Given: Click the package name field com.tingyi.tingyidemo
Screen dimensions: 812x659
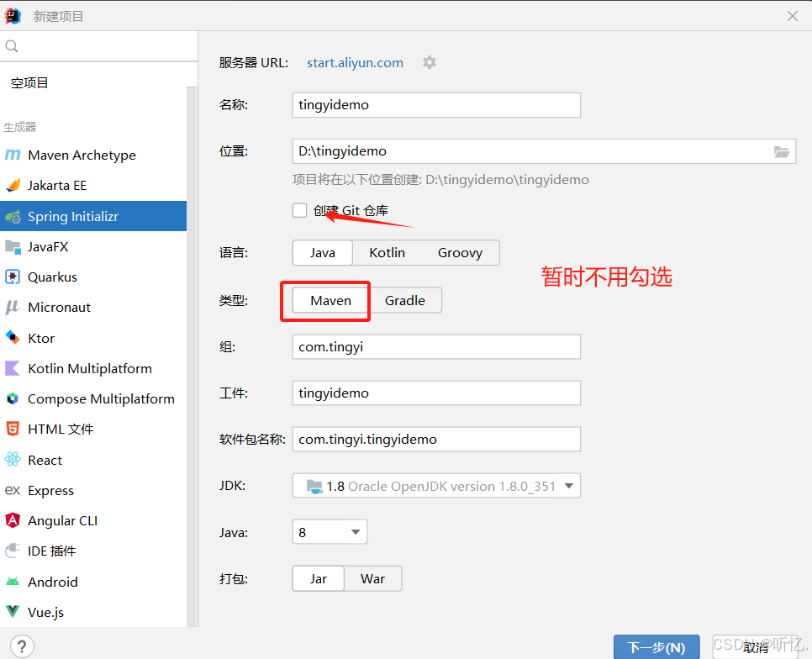Looking at the screenshot, I should click(436, 439).
